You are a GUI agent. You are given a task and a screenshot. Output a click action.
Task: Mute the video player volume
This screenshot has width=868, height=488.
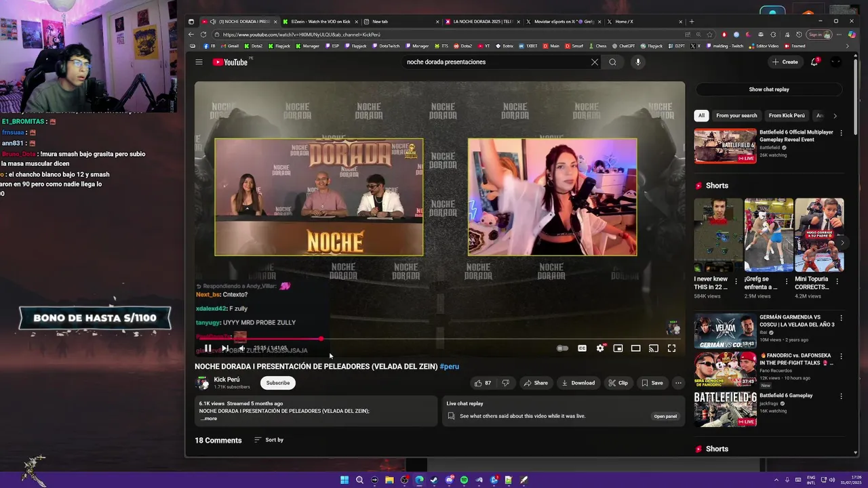(241, 348)
